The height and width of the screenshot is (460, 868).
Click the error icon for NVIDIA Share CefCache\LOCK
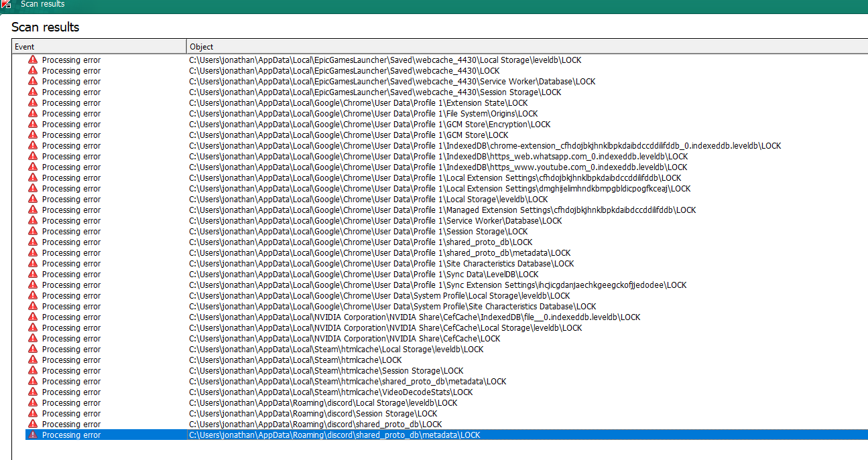[x=33, y=338]
